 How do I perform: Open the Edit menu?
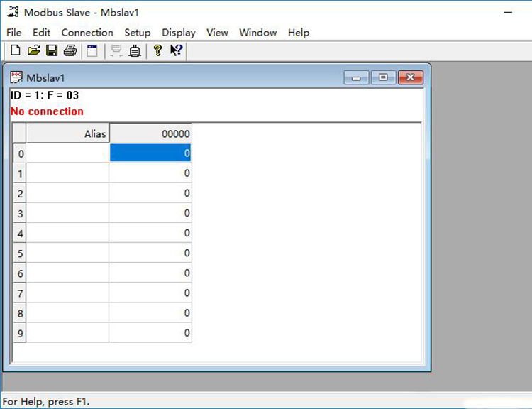(x=41, y=33)
